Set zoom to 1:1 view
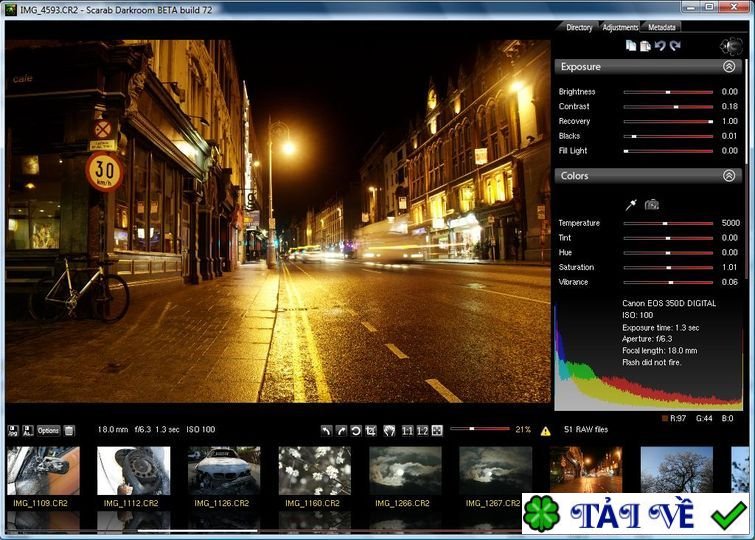This screenshot has height=540, width=755. (407, 430)
